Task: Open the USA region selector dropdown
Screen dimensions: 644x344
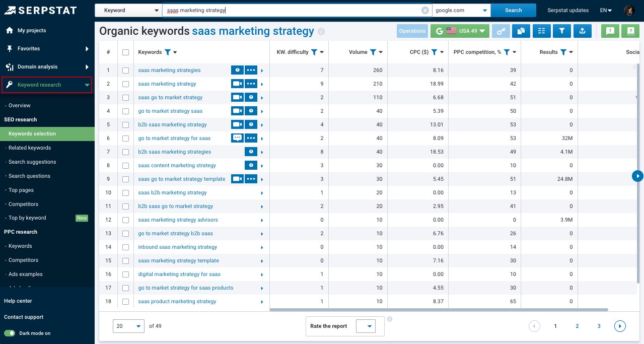Action: 460,31
